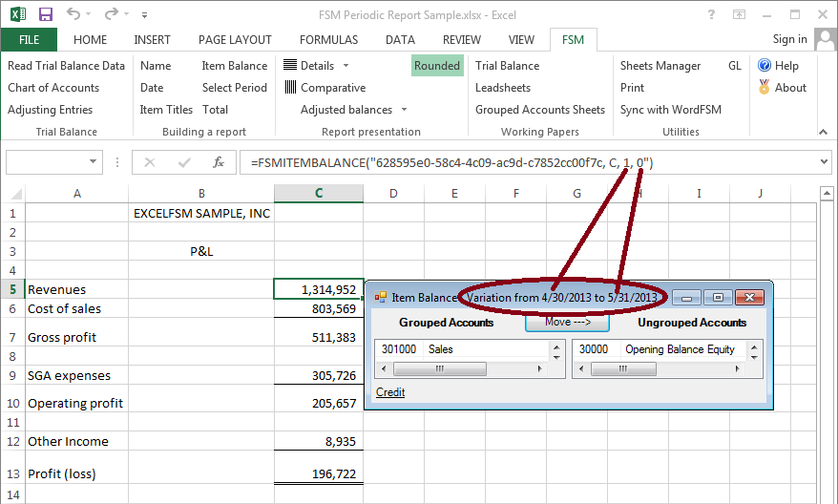The width and height of the screenshot is (838, 504).
Task: Click the Excel Help question mark in title bar
Action: tap(712, 14)
